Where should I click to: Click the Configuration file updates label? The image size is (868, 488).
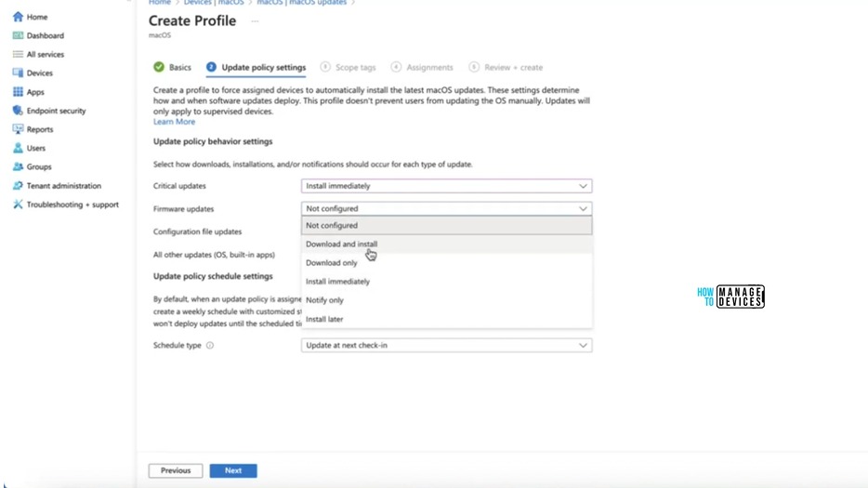[198, 231]
